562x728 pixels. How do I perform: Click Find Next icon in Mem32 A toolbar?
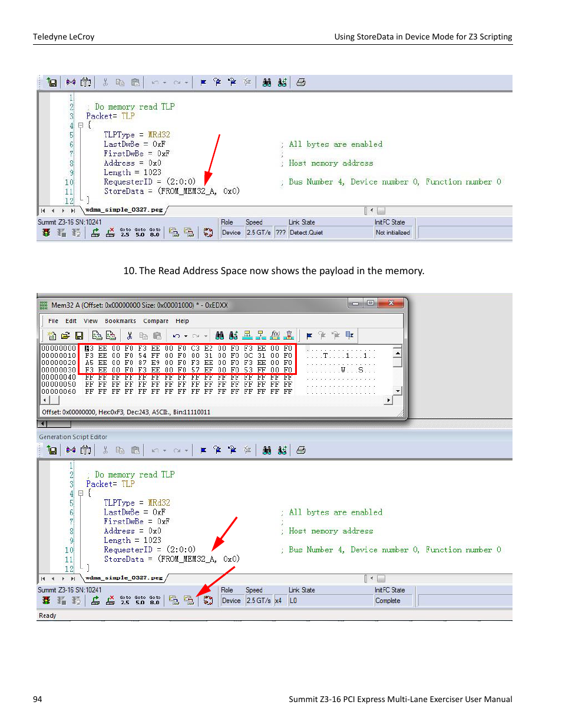tap(233, 335)
